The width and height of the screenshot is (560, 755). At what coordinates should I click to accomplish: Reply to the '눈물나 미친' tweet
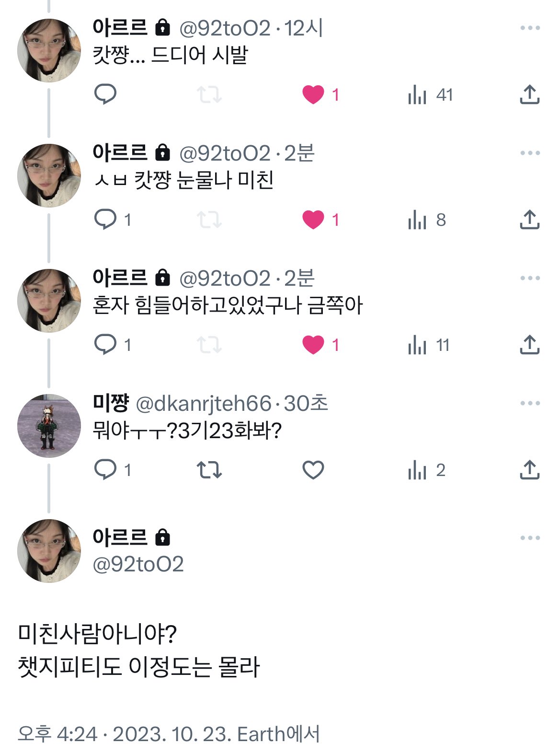click(105, 220)
